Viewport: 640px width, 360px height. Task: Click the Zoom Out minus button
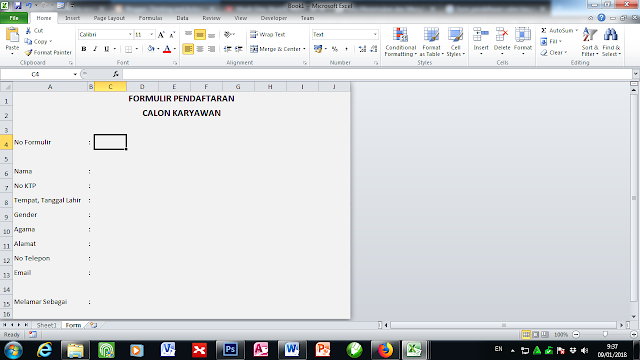pyautogui.click(x=576, y=335)
